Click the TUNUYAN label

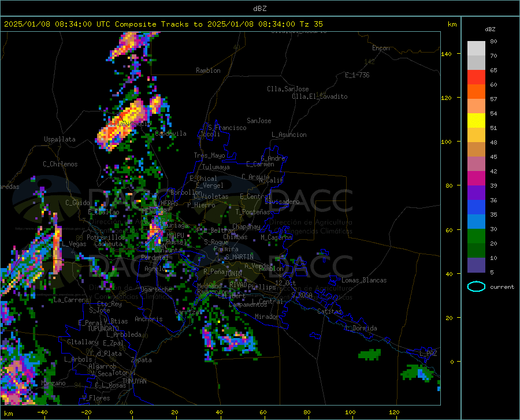(x=134, y=381)
